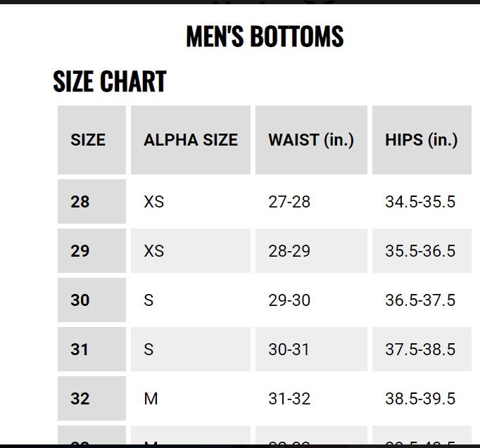Select the SIZE column header
480x448 pixels.
coord(88,140)
